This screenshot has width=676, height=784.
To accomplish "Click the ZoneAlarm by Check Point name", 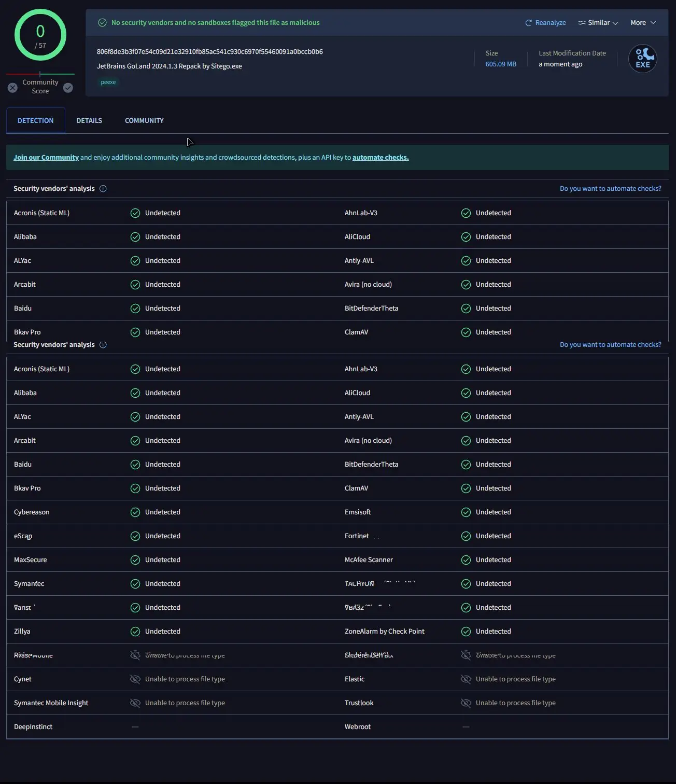I will click(384, 632).
